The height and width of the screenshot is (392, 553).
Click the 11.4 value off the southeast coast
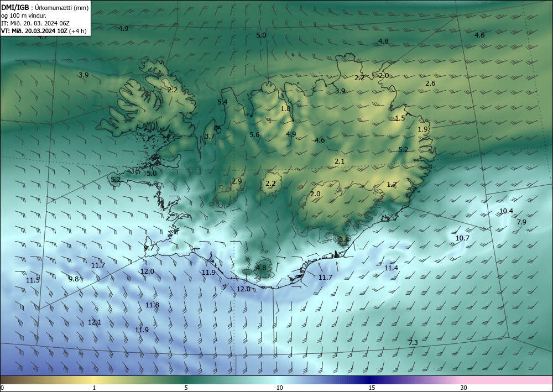click(x=391, y=268)
